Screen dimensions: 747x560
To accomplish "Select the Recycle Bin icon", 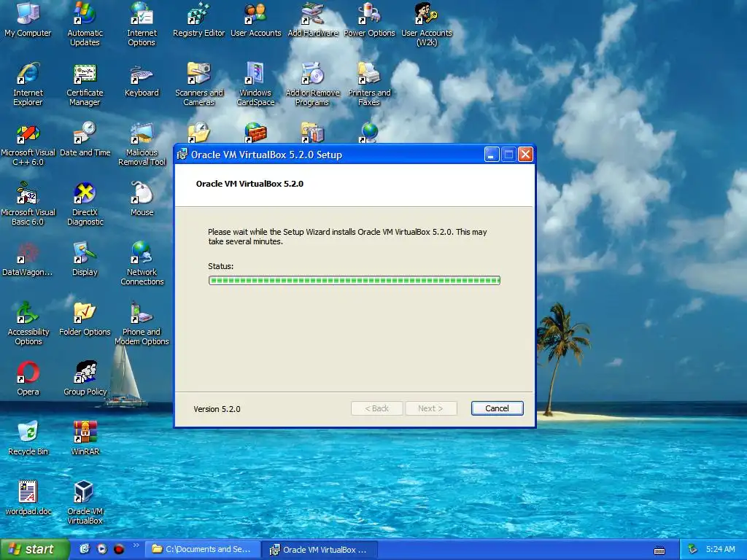I will point(28,438).
